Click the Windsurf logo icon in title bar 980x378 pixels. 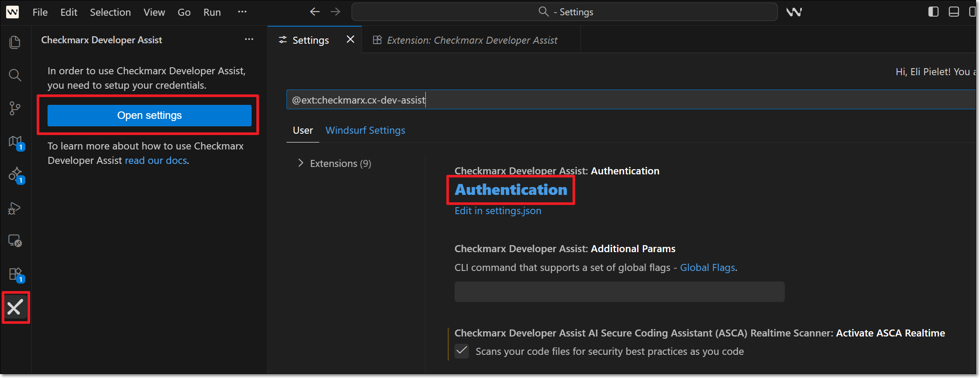(794, 12)
